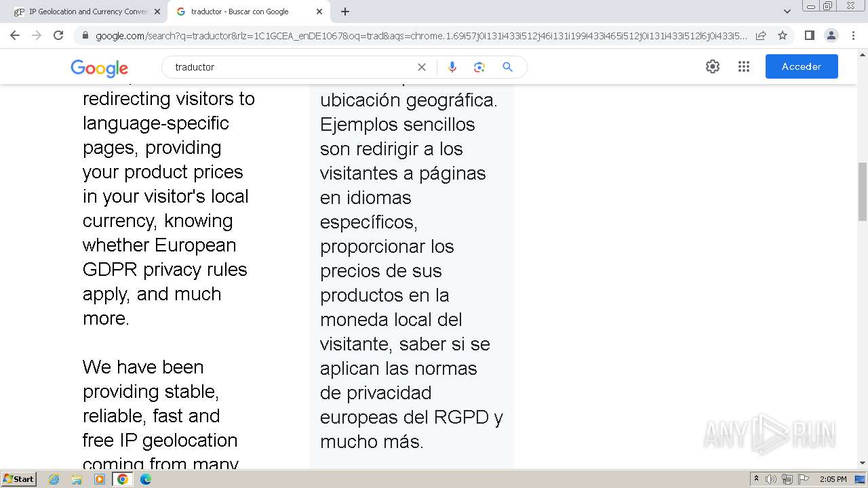Click the address bar URL
The height and width of the screenshot is (488, 868).
coord(420,36)
